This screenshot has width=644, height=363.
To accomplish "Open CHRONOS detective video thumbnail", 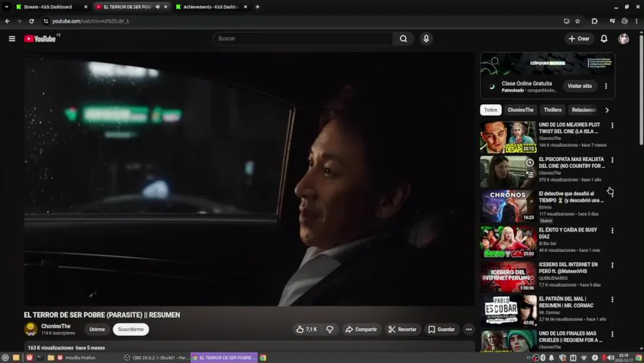I will pos(508,206).
